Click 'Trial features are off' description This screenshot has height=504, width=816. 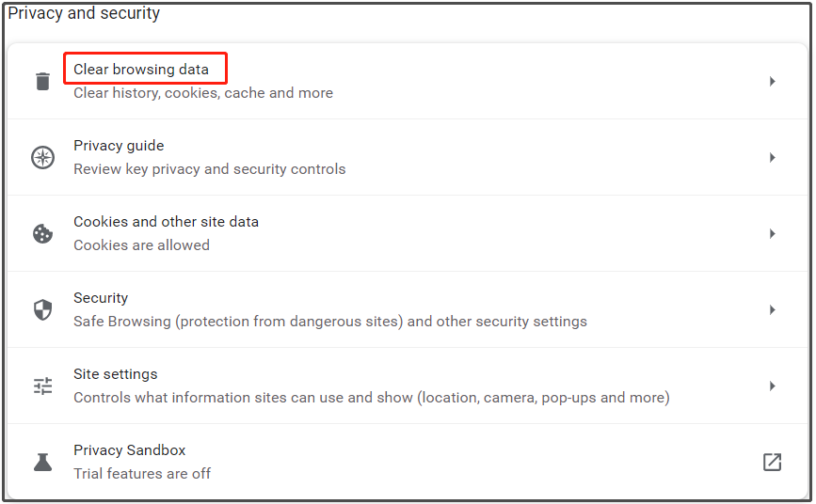142,473
